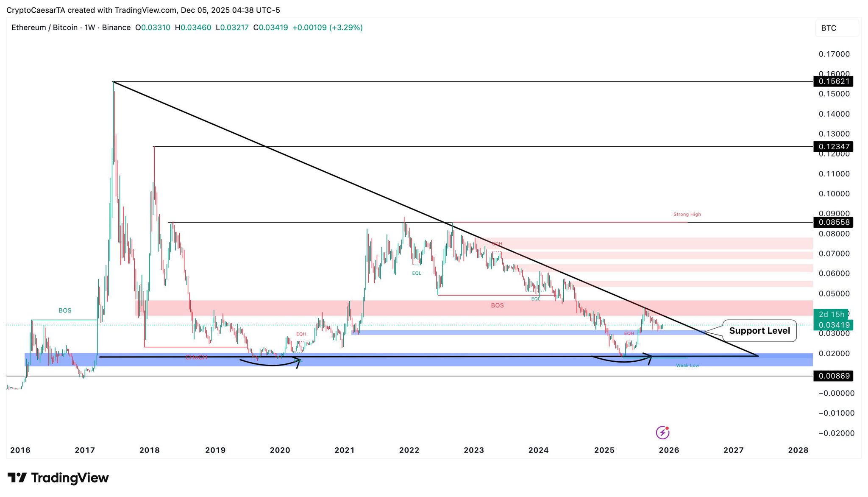868x497 pixels.
Task: Click the 2d 15h countdown label
Action: pyautogui.click(x=831, y=314)
